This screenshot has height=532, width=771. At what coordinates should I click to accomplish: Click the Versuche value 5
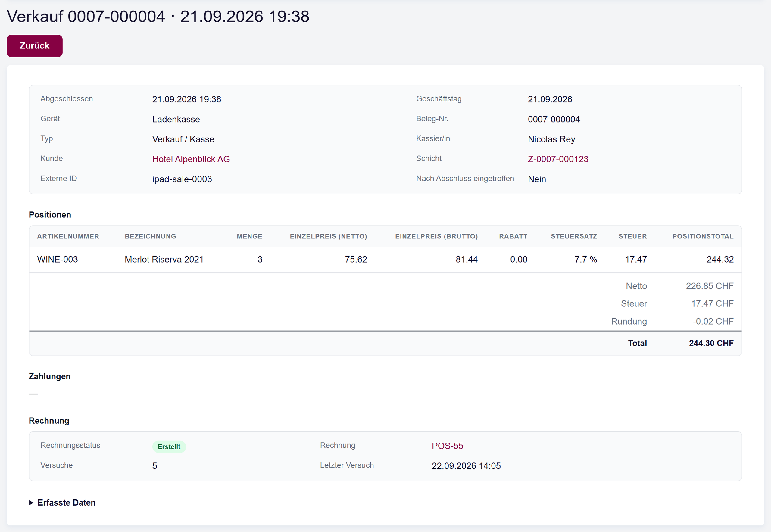(155, 466)
